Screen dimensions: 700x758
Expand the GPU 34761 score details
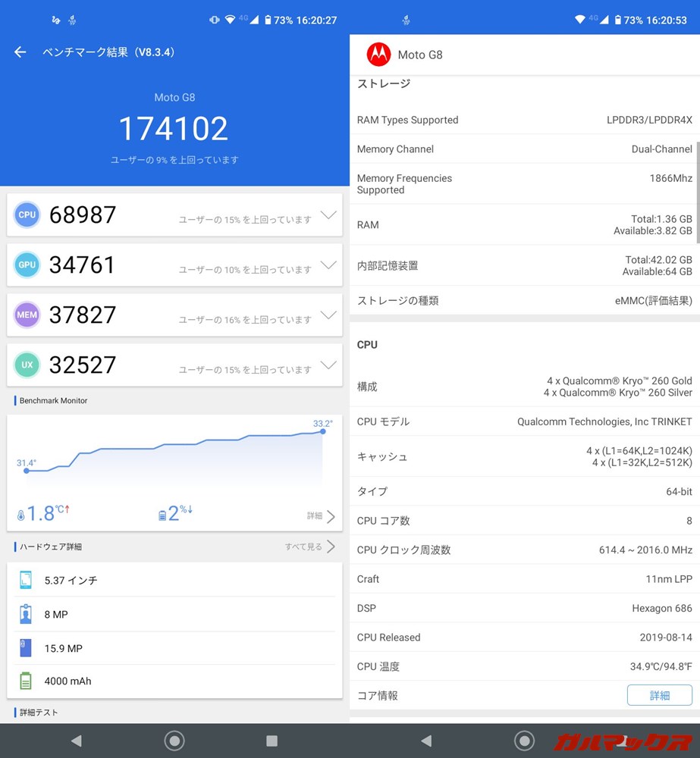click(x=329, y=265)
